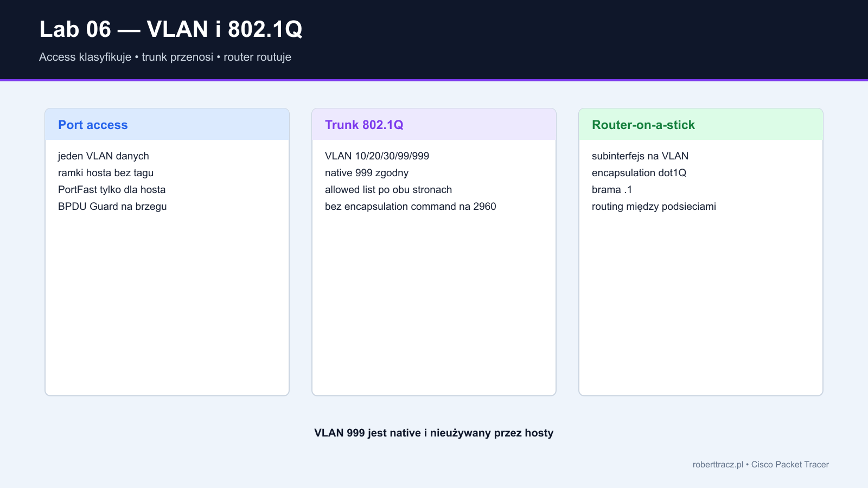
Task: Click the 'Trunk 802.1Q' card heading
Action: [364, 125]
